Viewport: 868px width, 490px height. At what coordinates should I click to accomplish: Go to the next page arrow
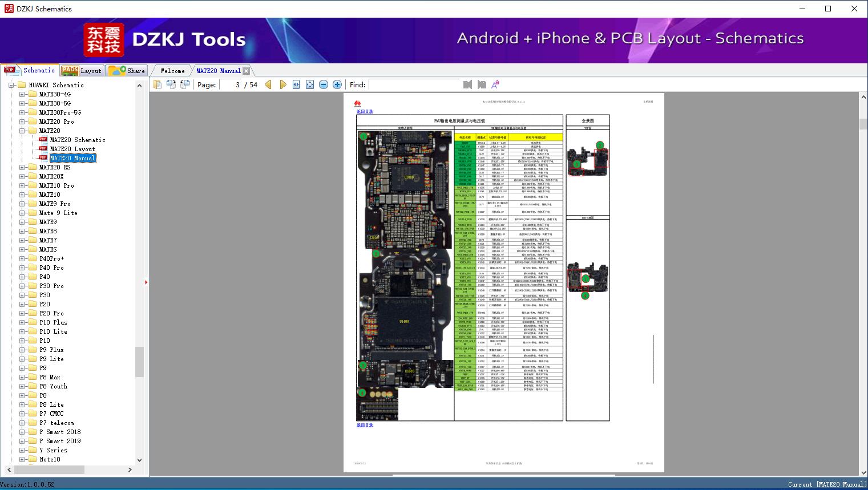pyautogui.click(x=282, y=84)
